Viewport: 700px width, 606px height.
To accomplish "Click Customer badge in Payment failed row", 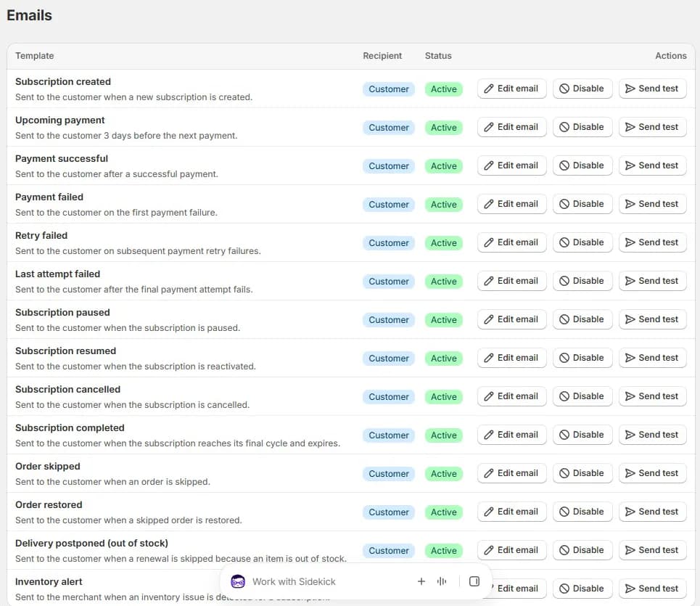I will [x=388, y=204].
